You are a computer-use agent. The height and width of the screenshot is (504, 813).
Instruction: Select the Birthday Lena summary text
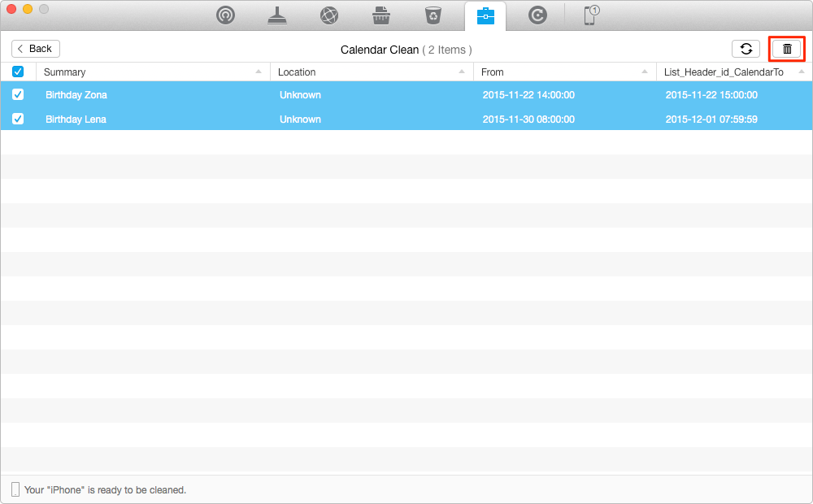click(76, 119)
